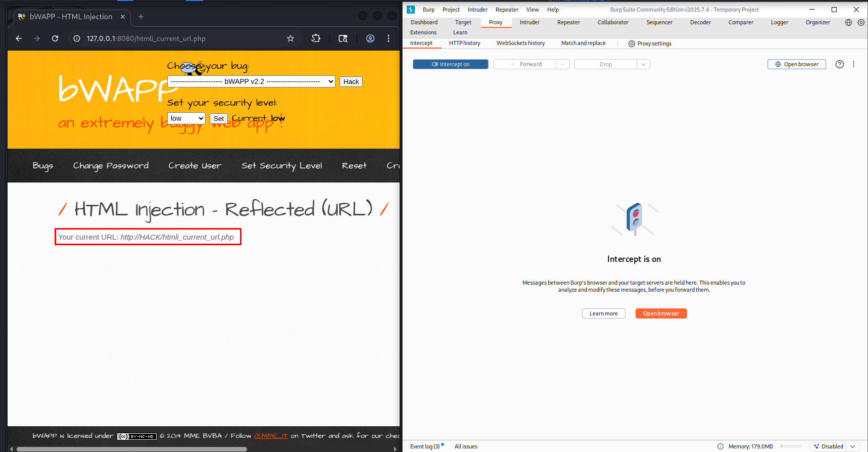Screen dimensions: 868x452
Task: Click the orange Open browser button
Action: (x=661, y=313)
